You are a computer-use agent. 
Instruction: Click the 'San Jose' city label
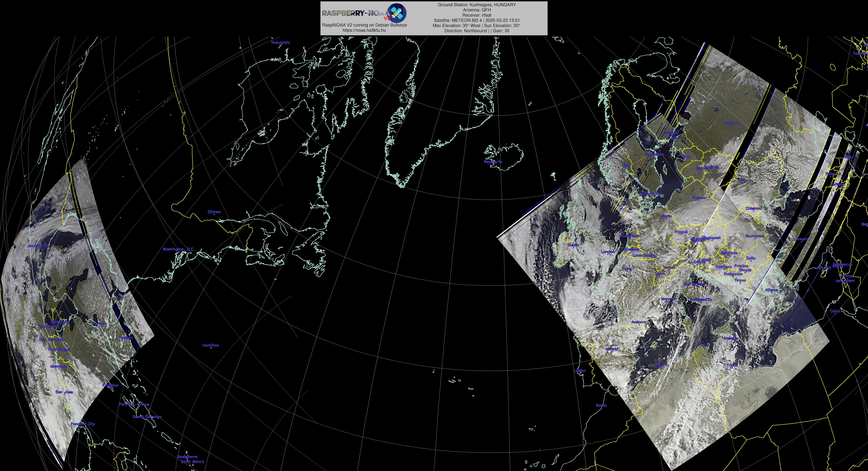pyautogui.click(x=64, y=392)
